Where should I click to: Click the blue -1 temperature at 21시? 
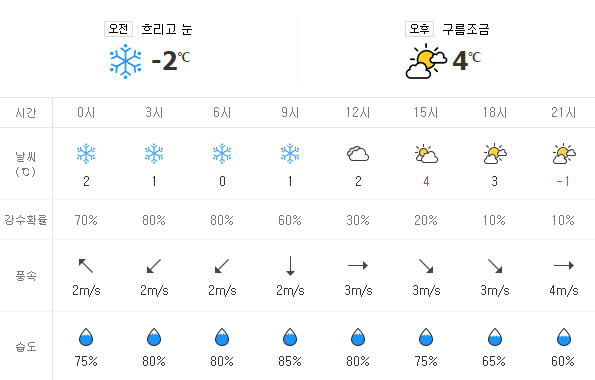click(x=563, y=181)
